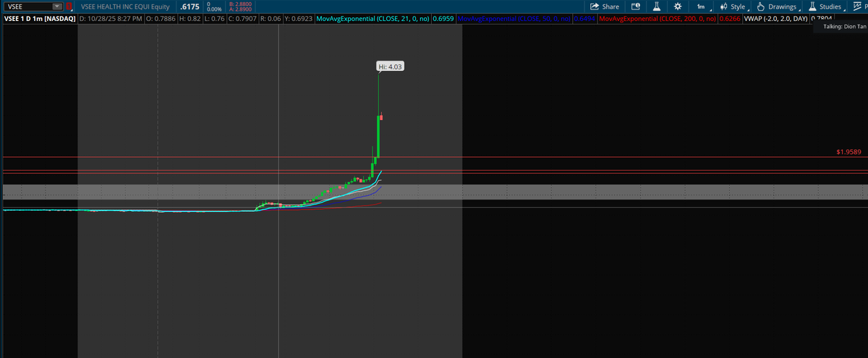Click the Share button in chart toolbar

605,7
